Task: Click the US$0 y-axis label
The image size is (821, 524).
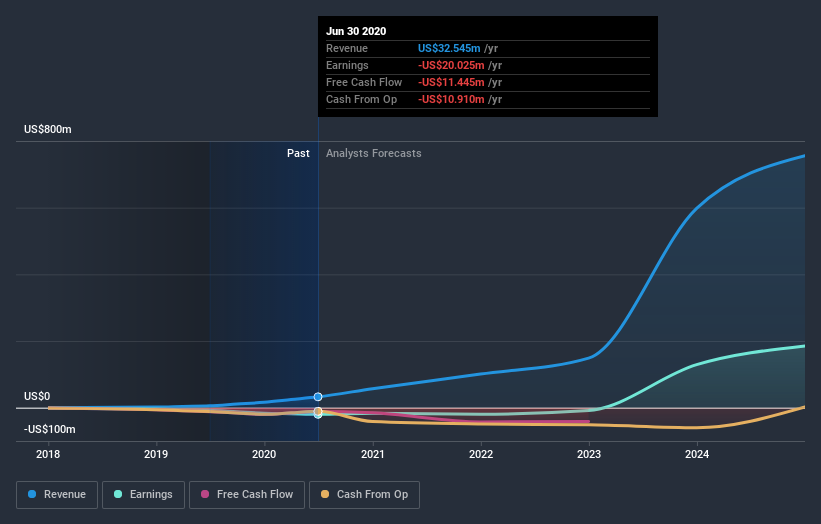Action: (x=37, y=396)
